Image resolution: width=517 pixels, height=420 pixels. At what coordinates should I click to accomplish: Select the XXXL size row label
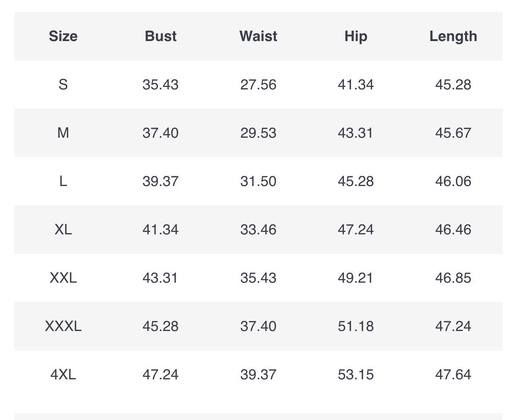coord(63,326)
